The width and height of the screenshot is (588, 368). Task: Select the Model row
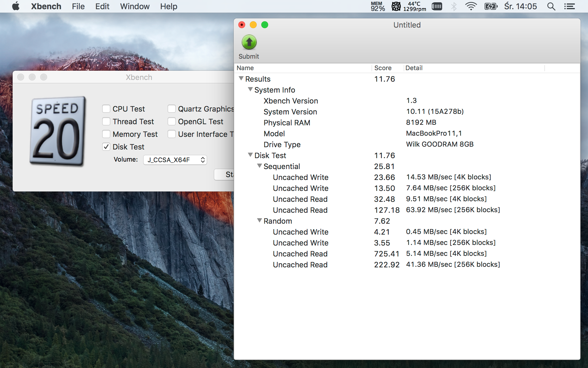click(407, 134)
